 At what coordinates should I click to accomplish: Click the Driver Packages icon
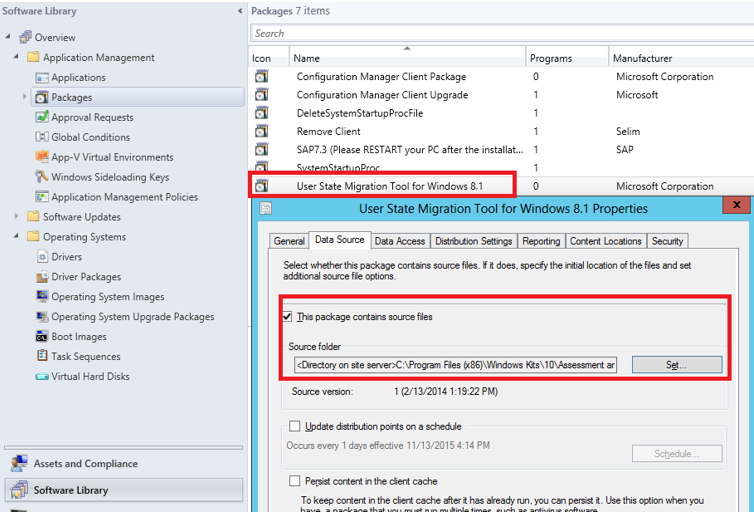pos(42,276)
